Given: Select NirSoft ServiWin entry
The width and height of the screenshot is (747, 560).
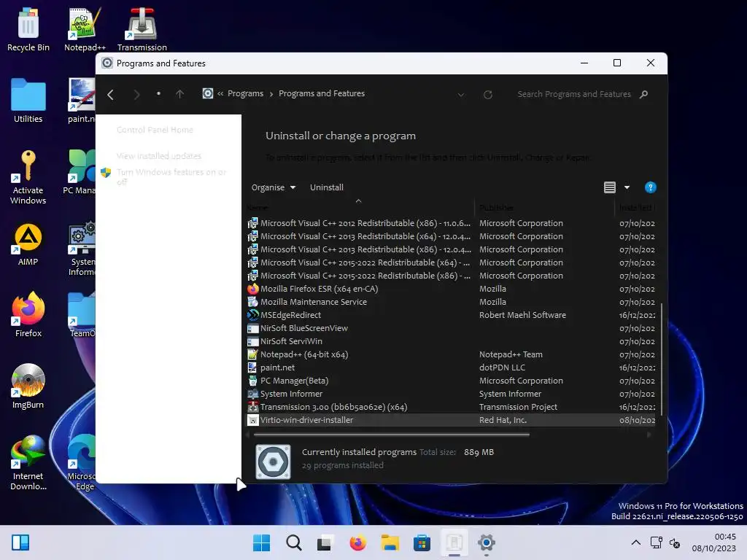Looking at the screenshot, I should click(x=451, y=341).
